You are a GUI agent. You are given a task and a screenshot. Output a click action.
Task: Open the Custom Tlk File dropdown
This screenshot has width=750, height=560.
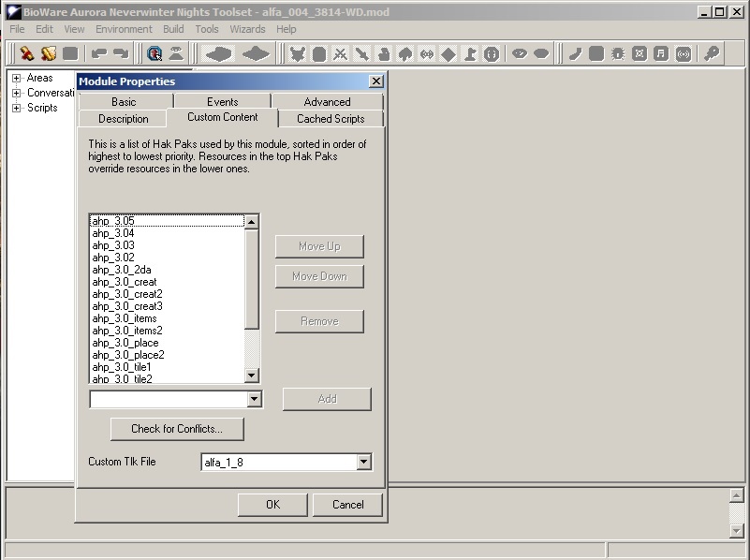pos(363,462)
